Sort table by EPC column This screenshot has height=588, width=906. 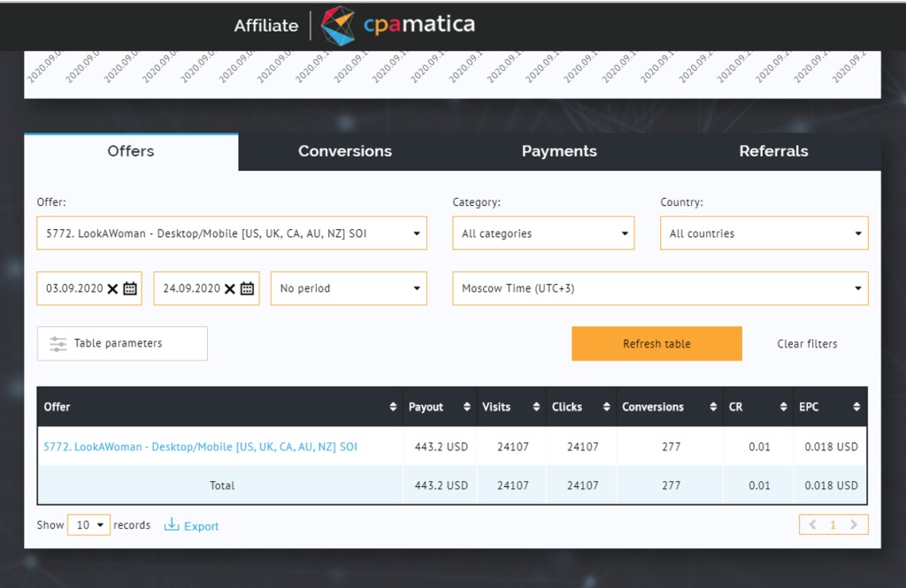856,407
